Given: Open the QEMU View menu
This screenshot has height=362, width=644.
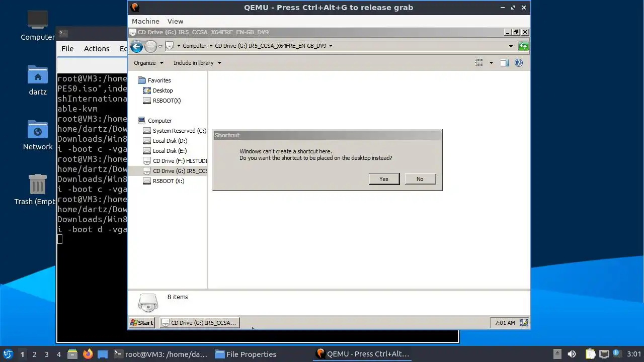Looking at the screenshot, I should pos(175,21).
